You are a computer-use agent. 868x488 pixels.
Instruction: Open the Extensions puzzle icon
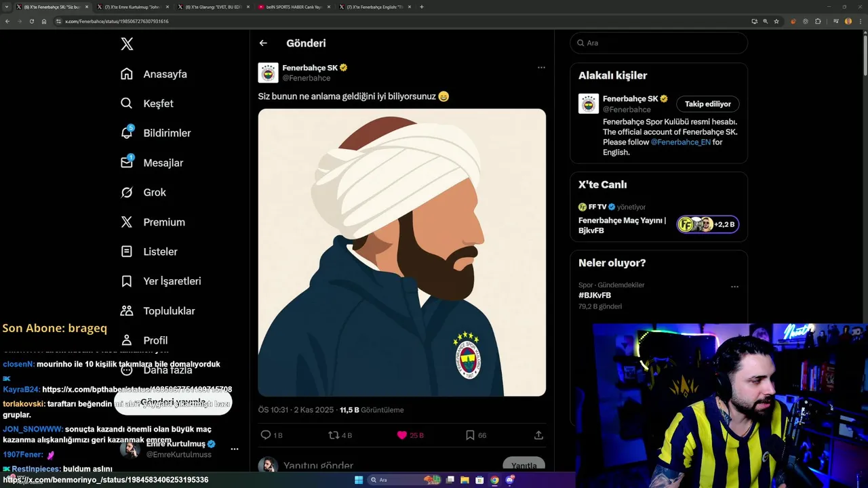click(818, 21)
